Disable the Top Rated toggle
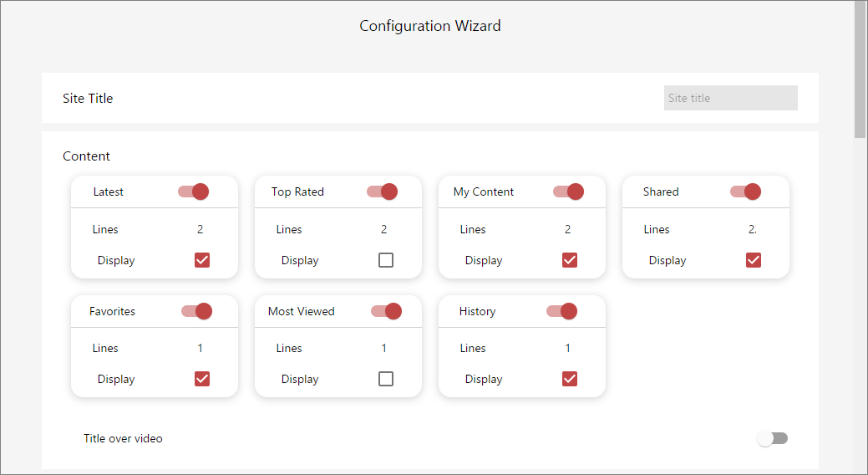868x475 pixels. click(382, 192)
